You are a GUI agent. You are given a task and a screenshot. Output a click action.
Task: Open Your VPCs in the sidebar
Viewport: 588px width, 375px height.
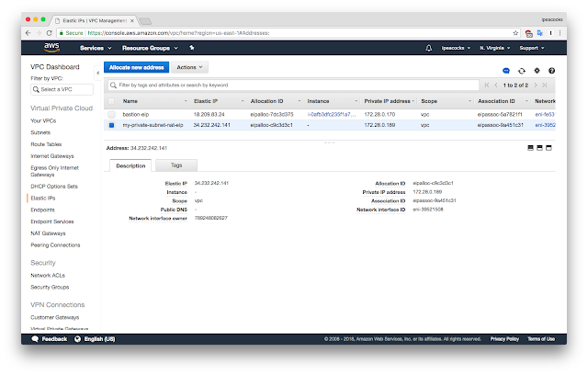coord(43,120)
